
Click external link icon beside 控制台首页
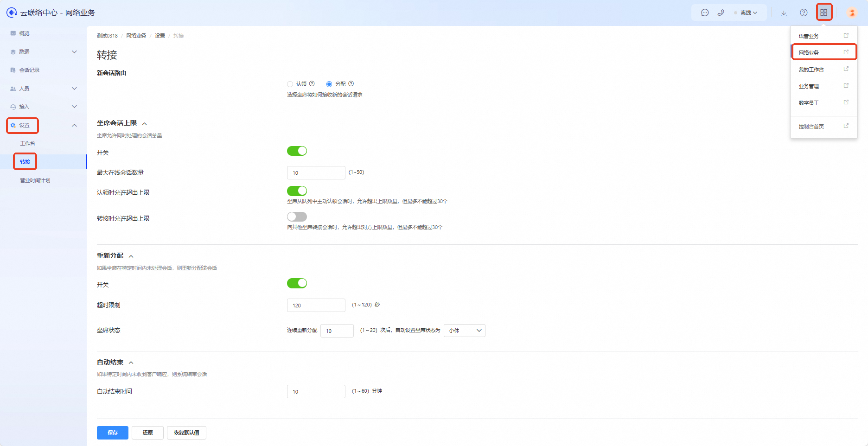click(x=846, y=126)
